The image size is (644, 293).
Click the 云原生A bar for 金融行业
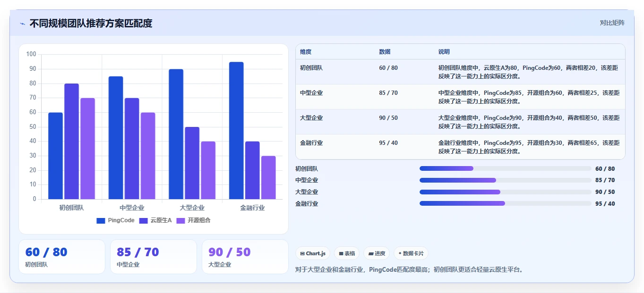(x=252, y=170)
